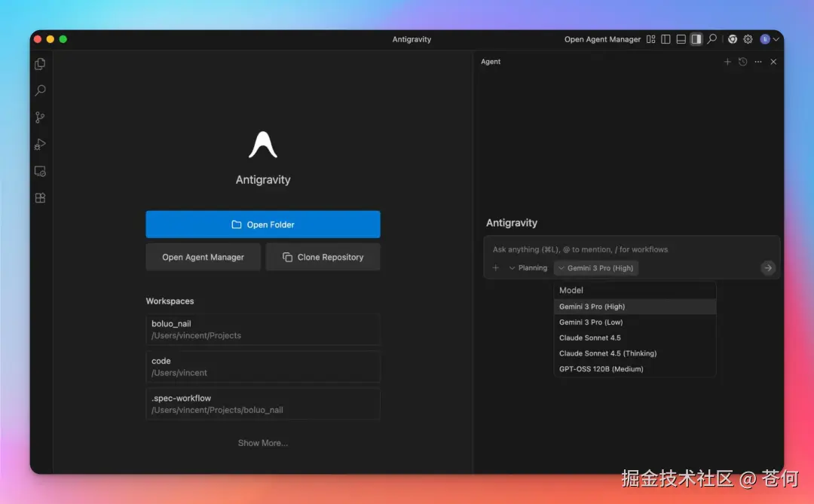Click the plus icon to add context in chat
The width and height of the screenshot is (814, 504).
click(496, 268)
